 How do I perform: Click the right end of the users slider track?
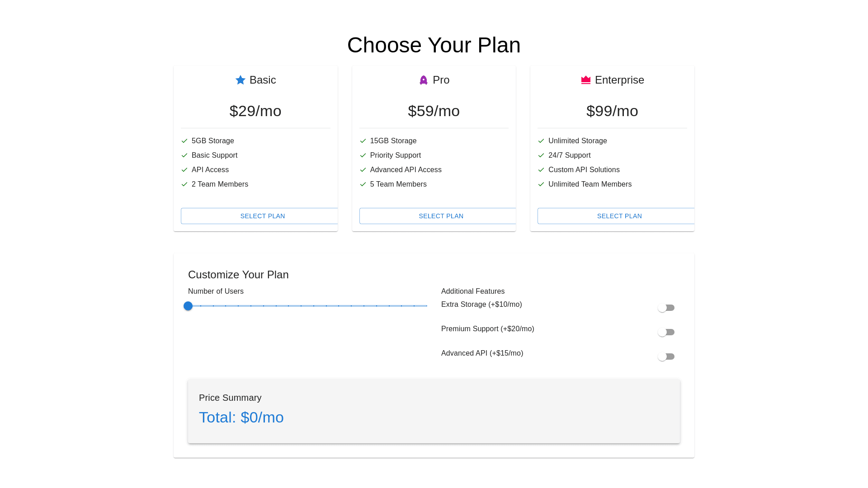426,306
